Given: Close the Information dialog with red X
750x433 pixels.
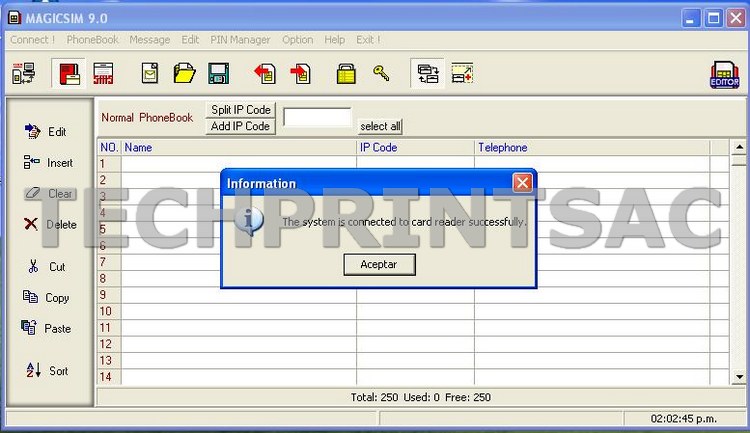Looking at the screenshot, I should point(522,183).
